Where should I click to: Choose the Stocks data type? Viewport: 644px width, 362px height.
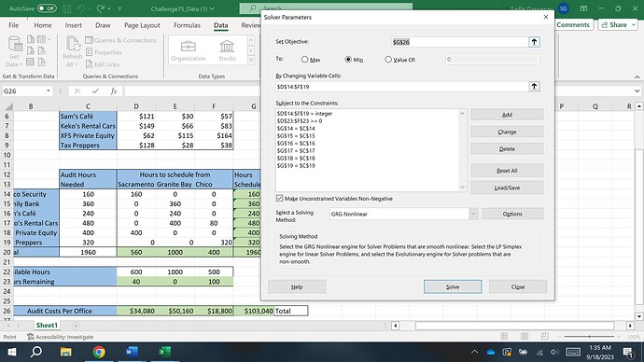coord(227,50)
